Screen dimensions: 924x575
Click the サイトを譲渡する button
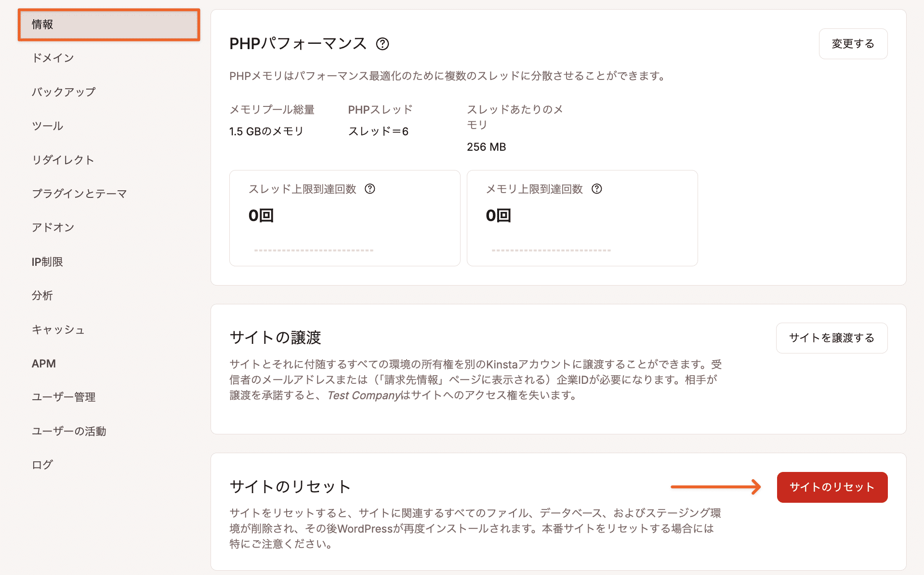click(832, 338)
